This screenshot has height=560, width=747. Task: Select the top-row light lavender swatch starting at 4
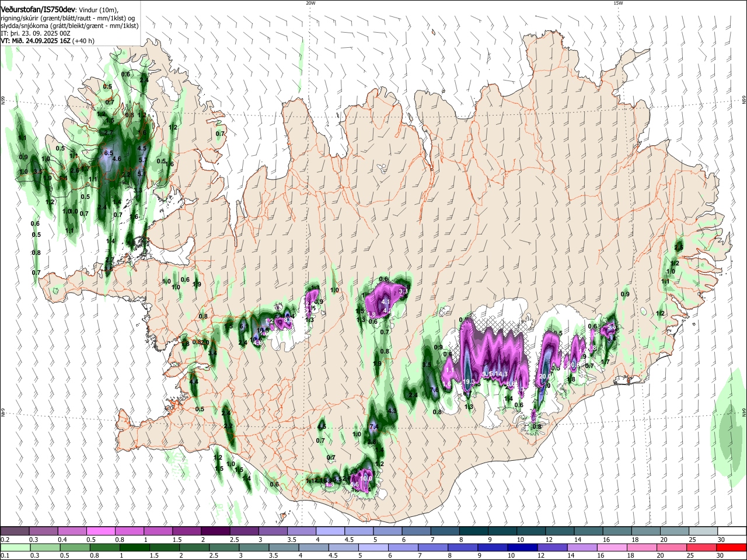tap(330, 531)
